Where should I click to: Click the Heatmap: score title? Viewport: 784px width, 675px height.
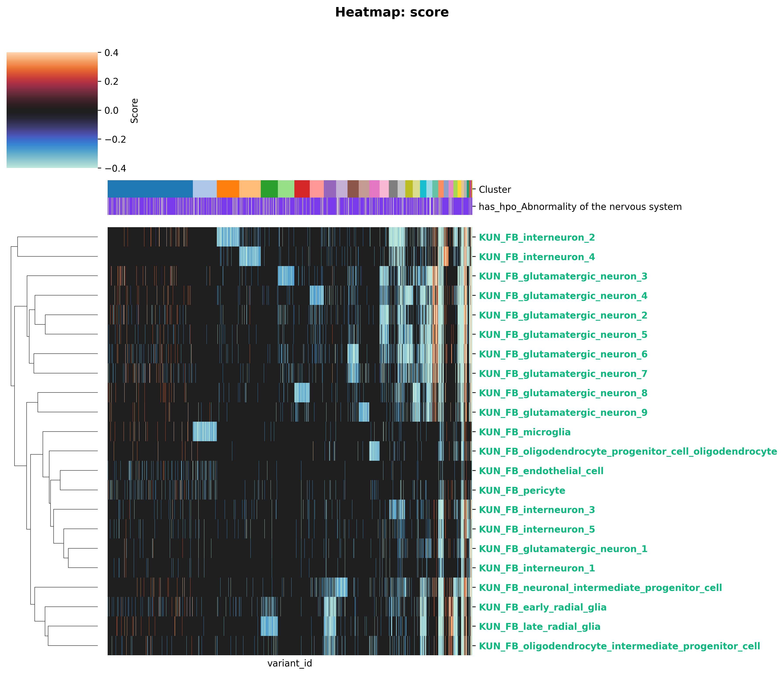(392, 13)
